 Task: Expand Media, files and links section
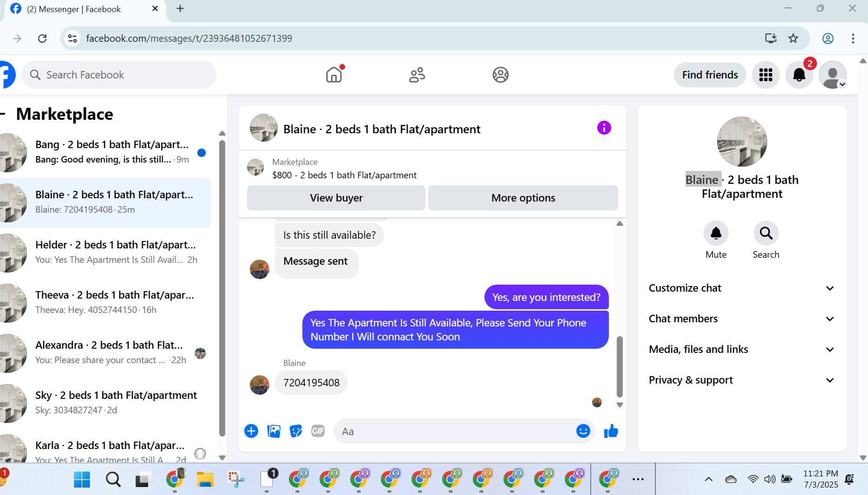coord(742,349)
